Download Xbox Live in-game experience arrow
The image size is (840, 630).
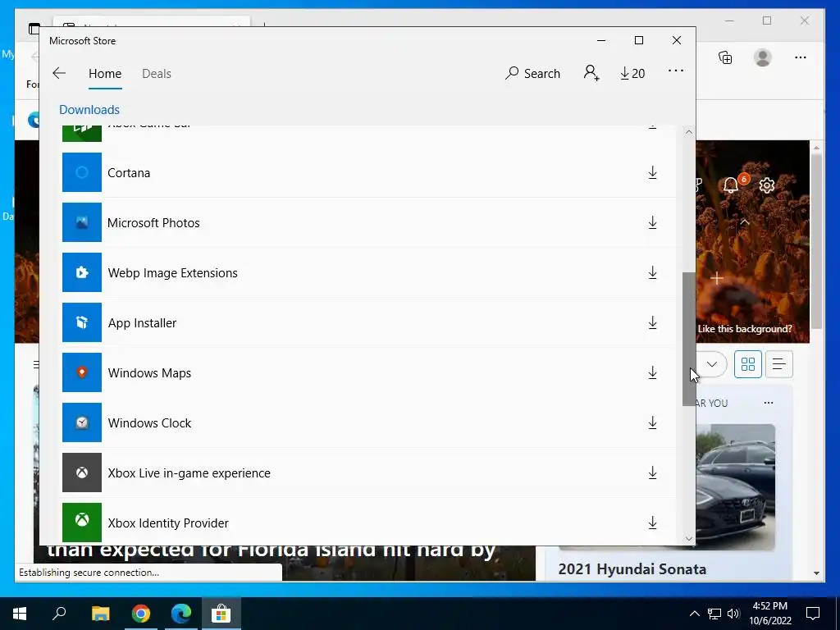[x=652, y=472]
